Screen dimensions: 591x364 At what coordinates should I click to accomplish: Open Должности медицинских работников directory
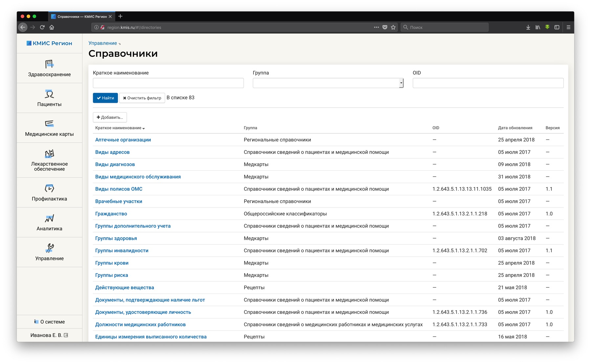141,324
